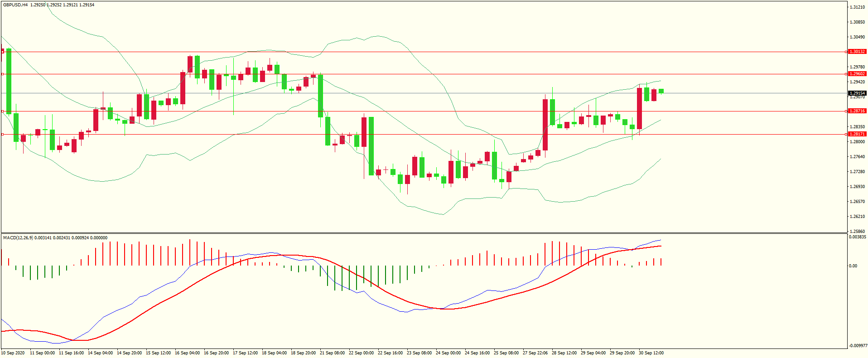The height and width of the screenshot is (358, 868).
Task: Select the 24 Sep 00:00 time label
Action: pyautogui.click(x=448, y=353)
